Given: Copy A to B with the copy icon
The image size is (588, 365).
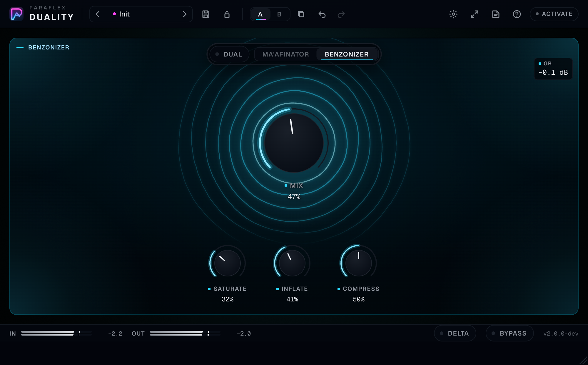Looking at the screenshot, I should 301,14.
